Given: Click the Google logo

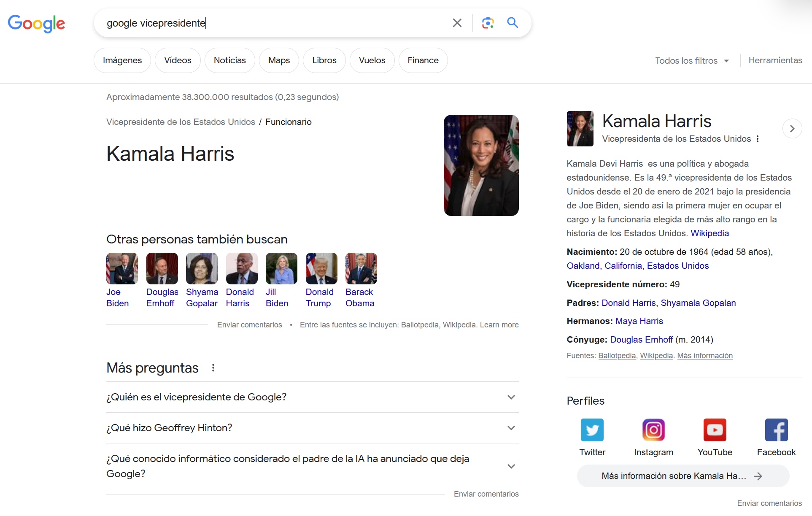Looking at the screenshot, I should pyautogui.click(x=36, y=23).
